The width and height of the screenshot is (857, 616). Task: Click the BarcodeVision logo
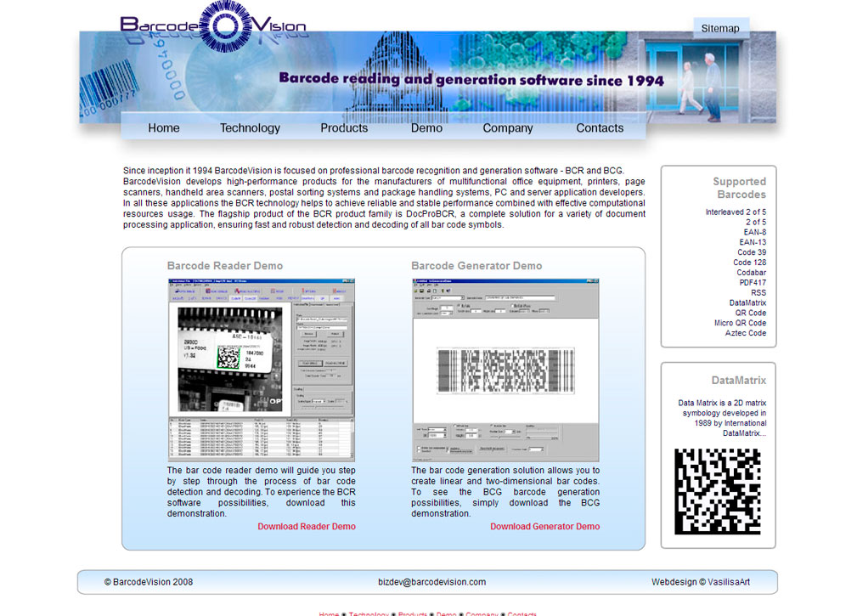point(212,26)
